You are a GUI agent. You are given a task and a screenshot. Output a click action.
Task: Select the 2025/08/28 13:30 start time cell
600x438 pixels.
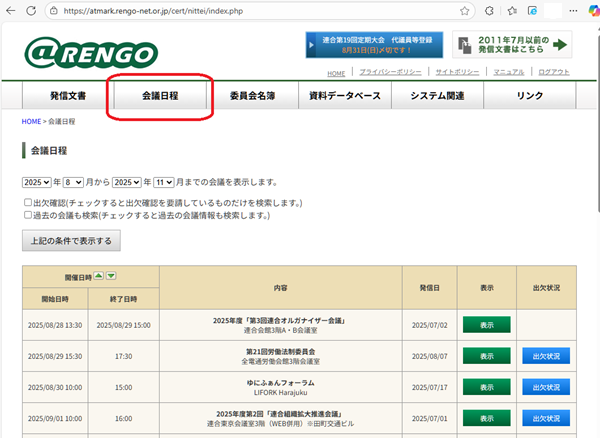coord(55,325)
